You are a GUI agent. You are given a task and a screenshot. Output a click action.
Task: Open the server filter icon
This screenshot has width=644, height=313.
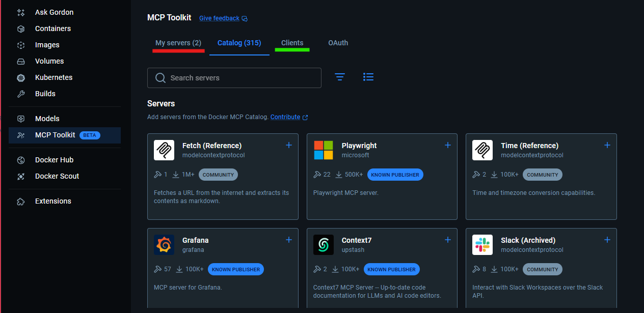(x=340, y=77)
